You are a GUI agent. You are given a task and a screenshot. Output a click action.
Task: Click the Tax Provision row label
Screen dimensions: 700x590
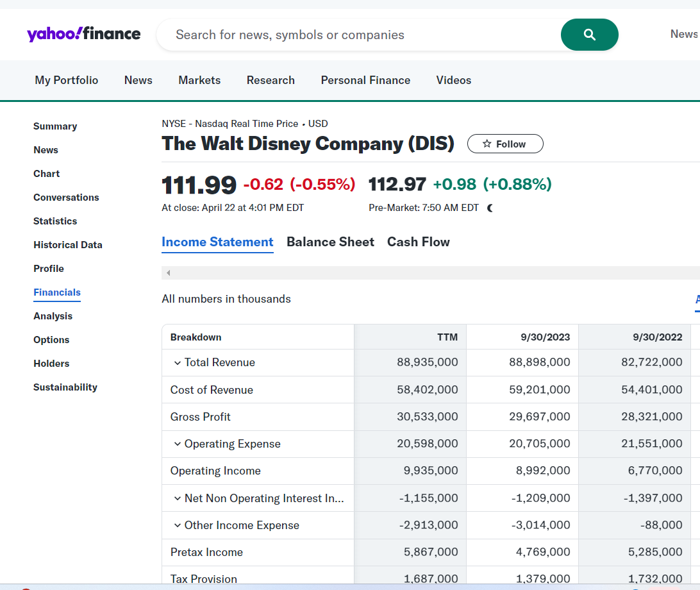click(204, 579)
